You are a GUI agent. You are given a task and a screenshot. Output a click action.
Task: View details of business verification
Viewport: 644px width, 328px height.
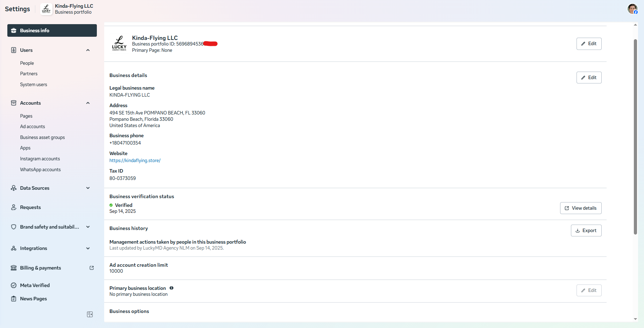[581, 208]
